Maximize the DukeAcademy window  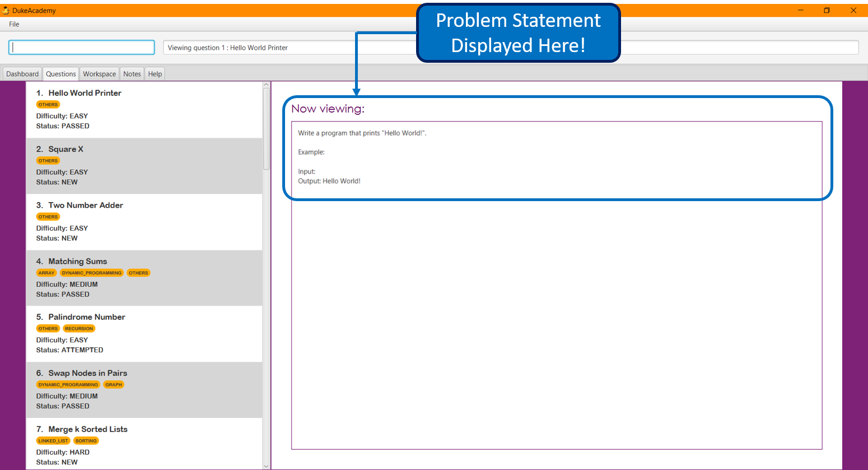(x=827, y=10)
